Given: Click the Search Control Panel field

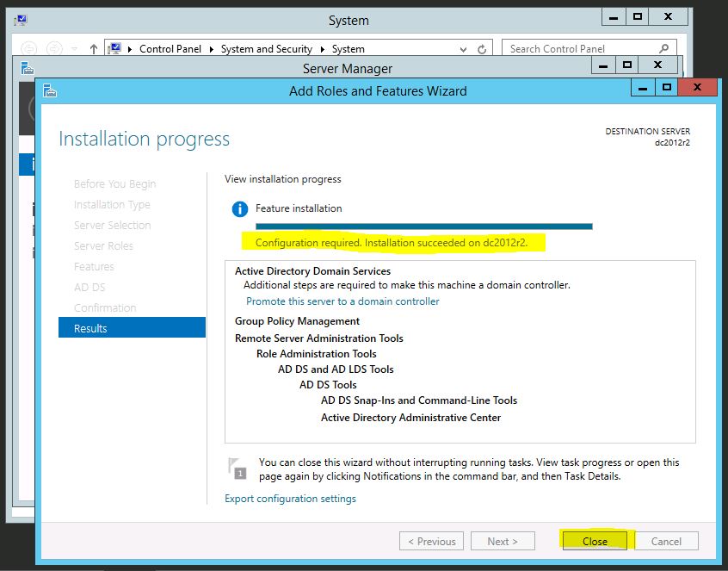Looking at the screenshot, I should point(589,49).
